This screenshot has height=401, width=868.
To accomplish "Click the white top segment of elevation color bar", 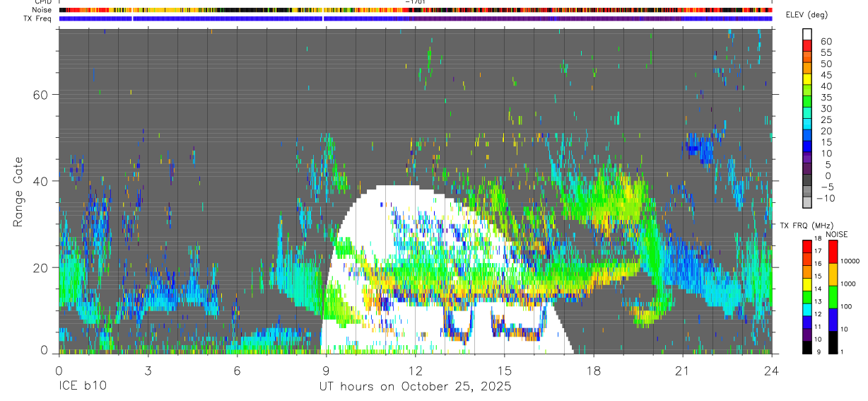I will 807,35.
